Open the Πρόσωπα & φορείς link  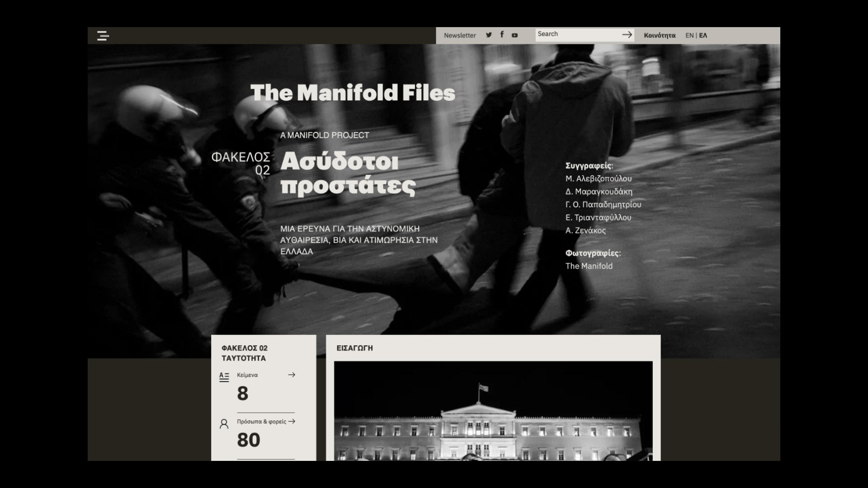click(262, 422)
